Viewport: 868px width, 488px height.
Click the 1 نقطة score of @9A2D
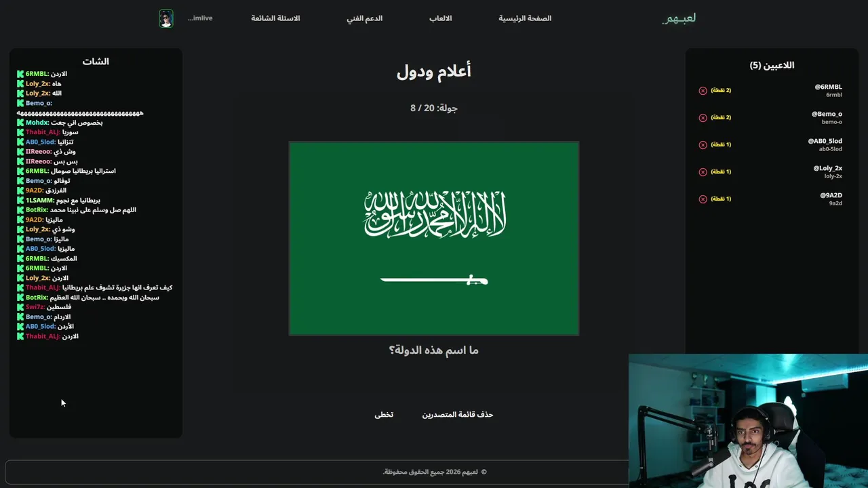(x=721, y=199)
